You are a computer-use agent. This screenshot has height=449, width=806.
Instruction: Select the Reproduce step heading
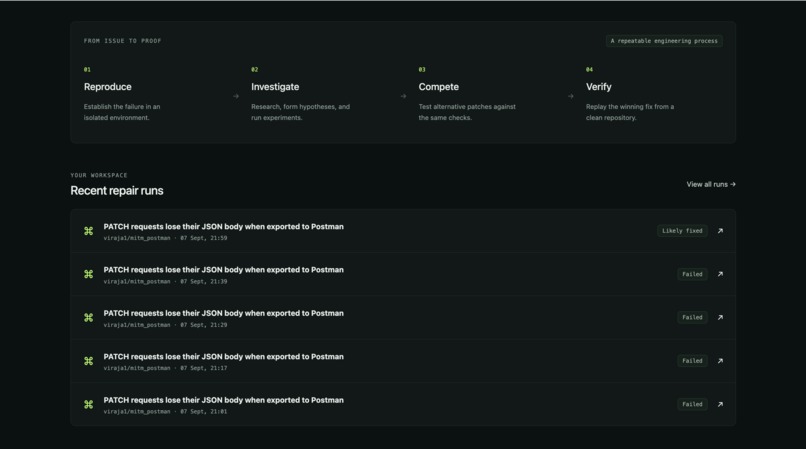(x=107, y=87)
